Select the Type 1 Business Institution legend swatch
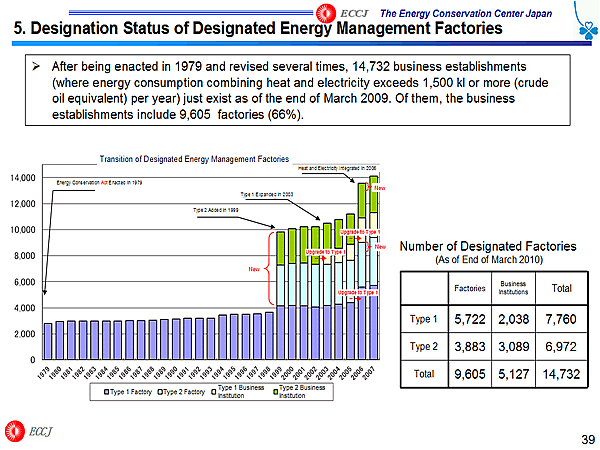The height and width of the screenshot is (450, 600). pos(214,392)
